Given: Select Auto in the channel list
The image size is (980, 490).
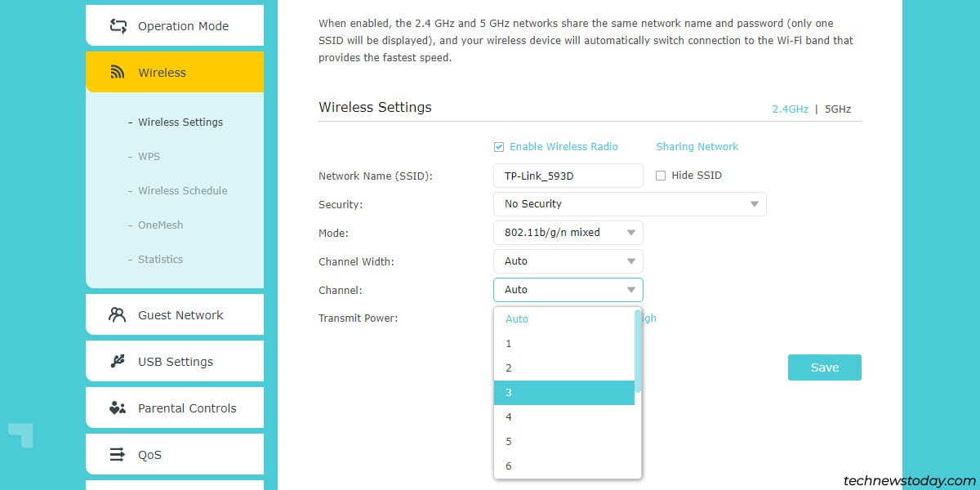Looking at the screenshot, I should (x=564, y=319).
